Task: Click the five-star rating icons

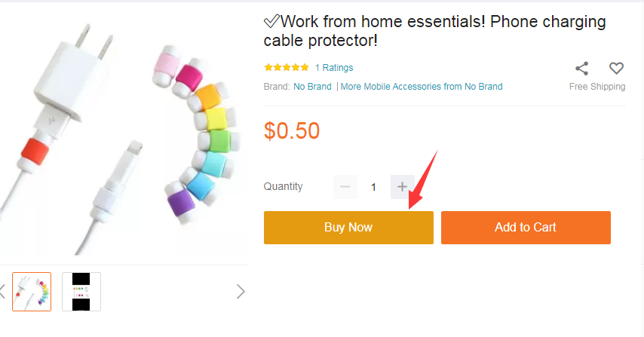Action: pos(287,68)
